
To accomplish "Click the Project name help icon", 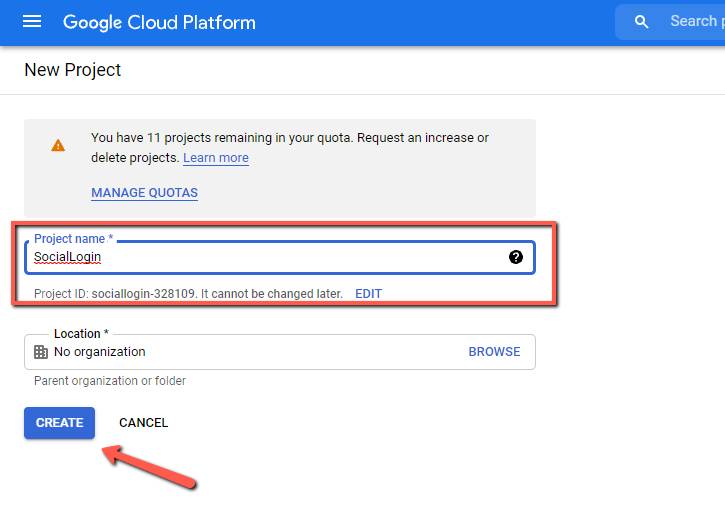I will [x=516, y=257].
